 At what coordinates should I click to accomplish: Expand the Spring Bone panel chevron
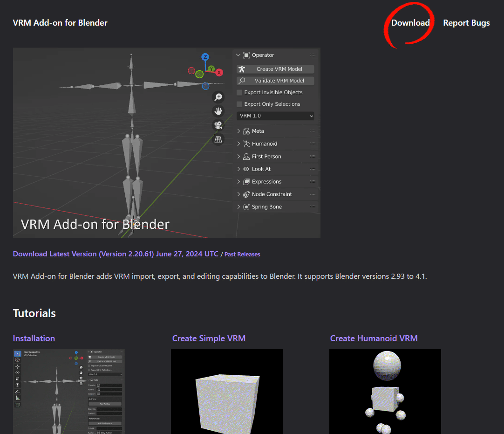pos(238,207)
